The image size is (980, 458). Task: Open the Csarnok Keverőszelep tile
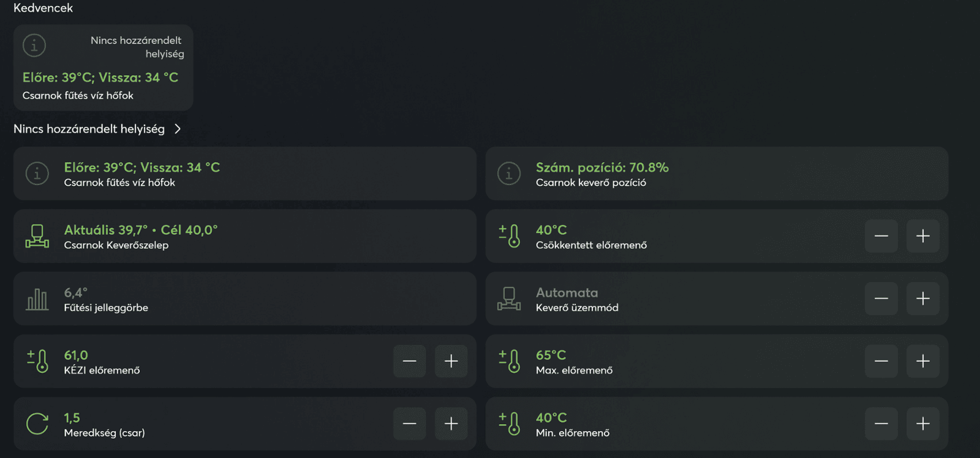245,236
